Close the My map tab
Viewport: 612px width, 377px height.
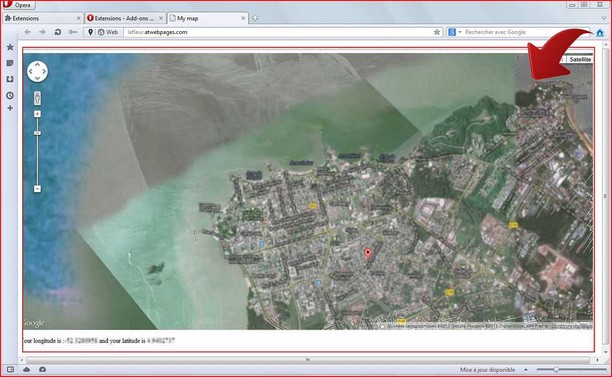pyautogui.click(x=244, y=18)
